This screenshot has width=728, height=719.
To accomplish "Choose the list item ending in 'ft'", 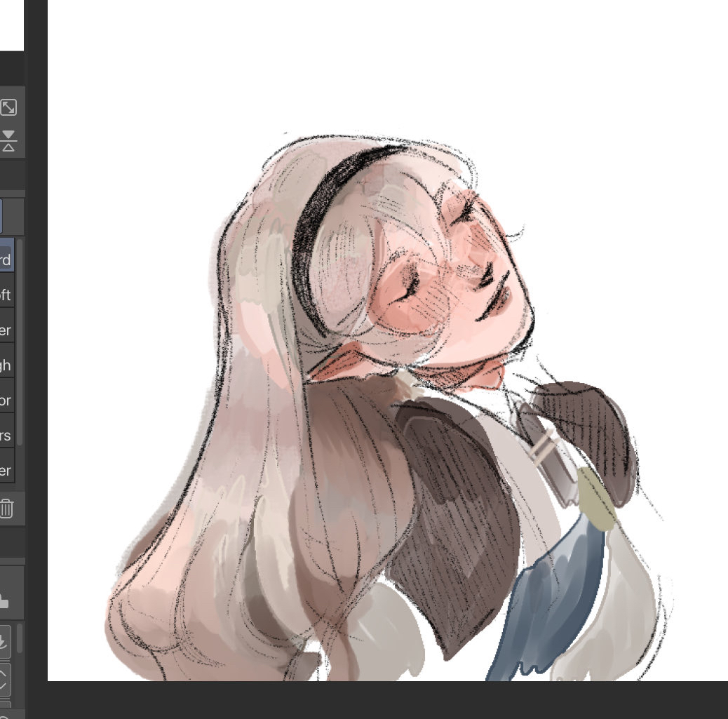I will [6, 295].
